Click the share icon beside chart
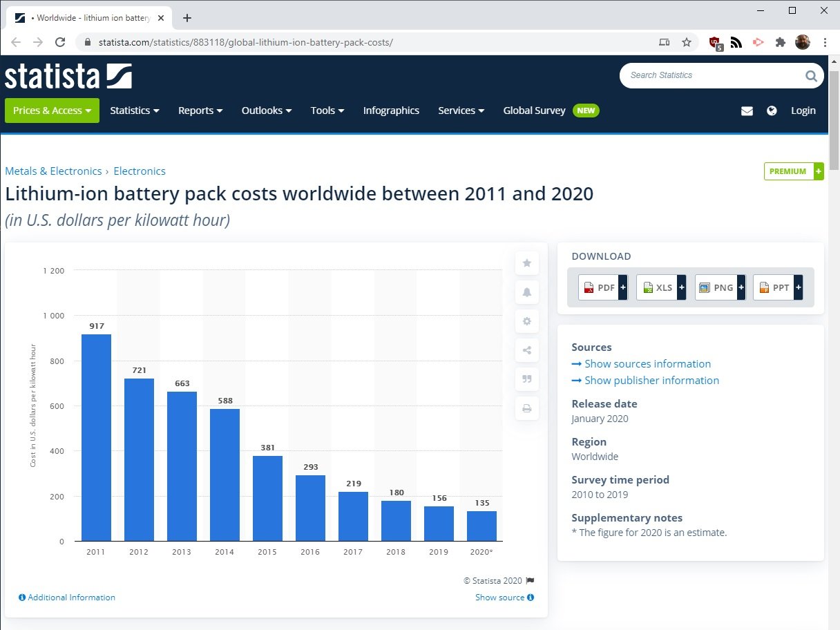840x630 pixels. click(x=526, y=350)
